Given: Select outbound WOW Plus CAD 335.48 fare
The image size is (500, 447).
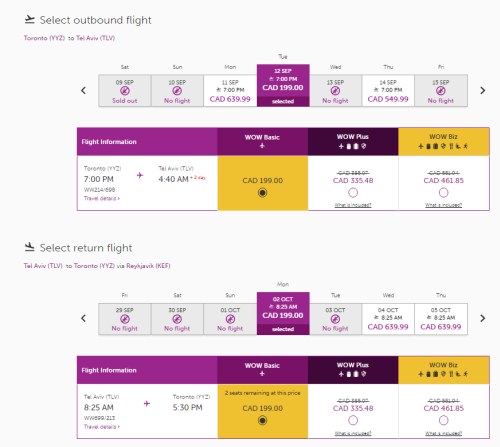Looking at the screenshot, I should (x=353, y=193).
